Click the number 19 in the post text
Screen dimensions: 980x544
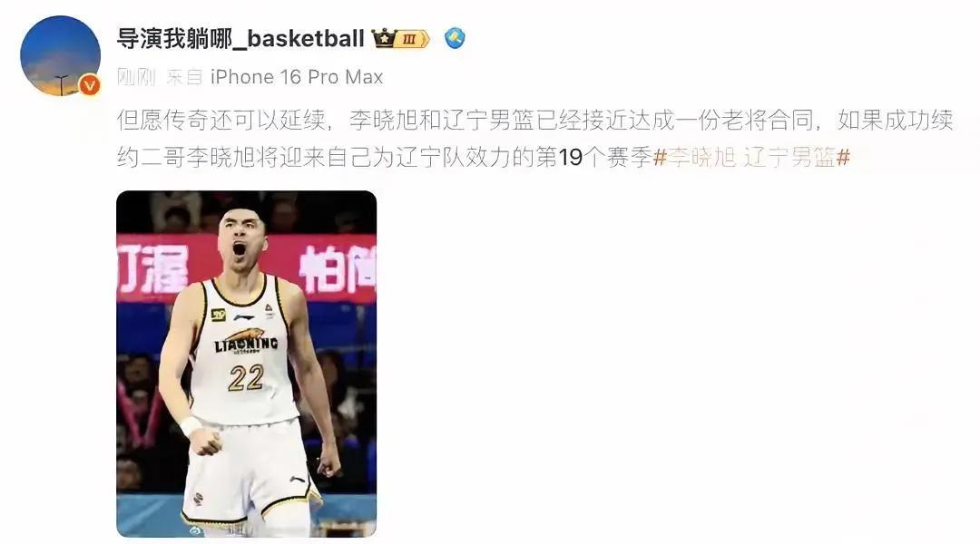click(570, 158)
